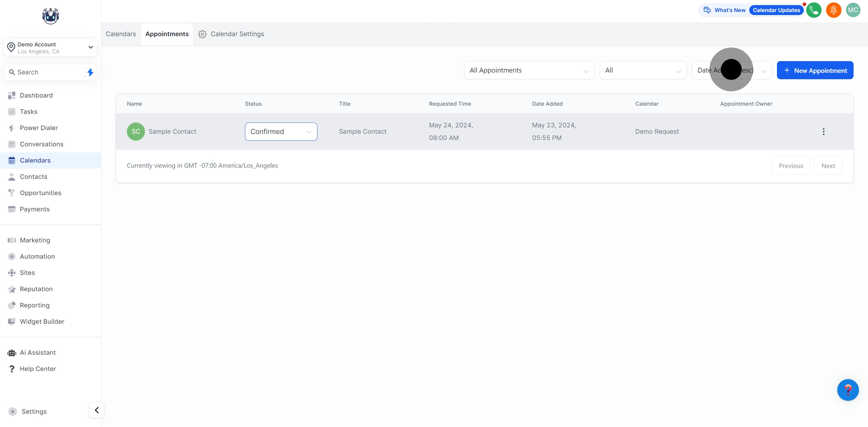Expand the Confirmed status dropdown
The width and height of the screenshot is (868, 427).
click(x=281, y=132)
